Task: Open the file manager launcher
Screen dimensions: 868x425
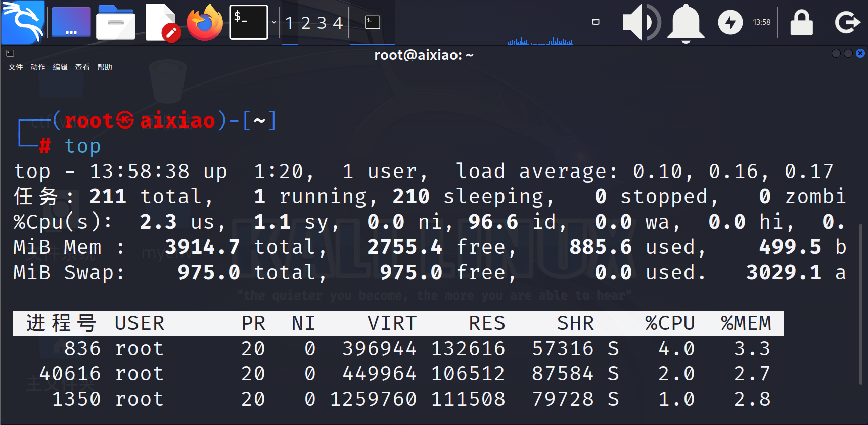Action: point(116,22)
